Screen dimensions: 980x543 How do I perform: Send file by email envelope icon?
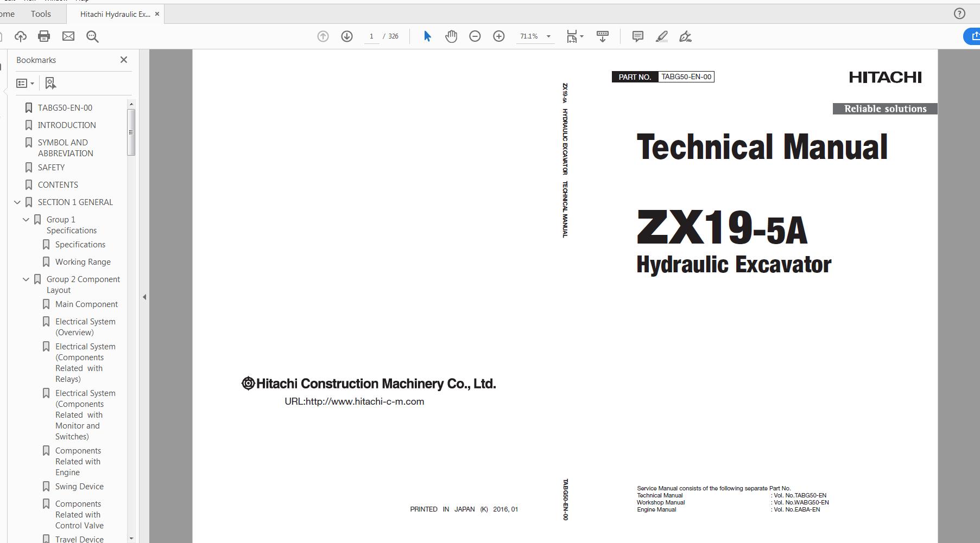click(68, 36)
